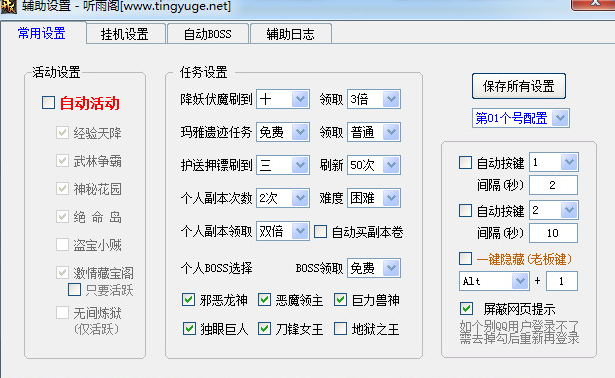Open the 降妖伏魔刷到 dropdown
This screenshot has height=378, width=615.
click(x=283, y=99)
